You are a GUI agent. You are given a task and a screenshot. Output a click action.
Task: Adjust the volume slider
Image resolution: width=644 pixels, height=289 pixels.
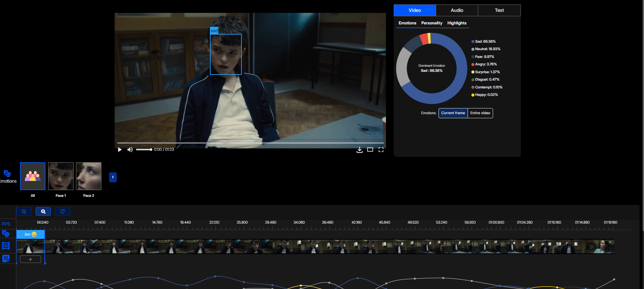click(x=144, y=149)
